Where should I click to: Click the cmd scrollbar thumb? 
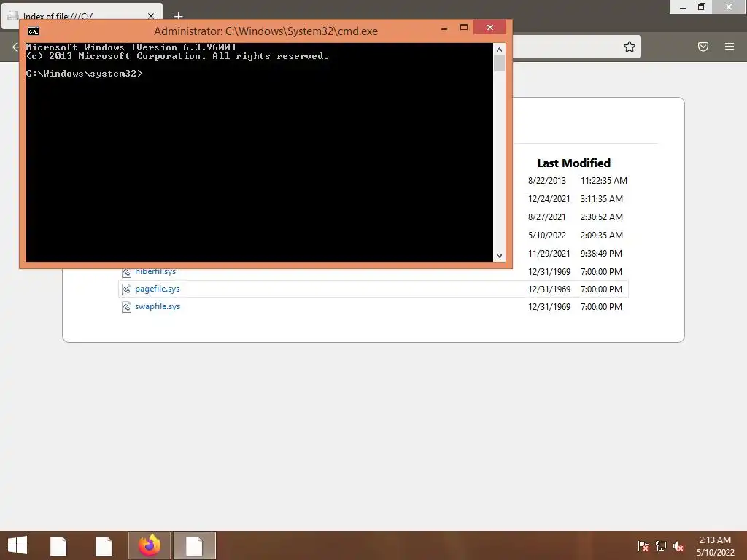pyautogui.click(x=499, y=64)
